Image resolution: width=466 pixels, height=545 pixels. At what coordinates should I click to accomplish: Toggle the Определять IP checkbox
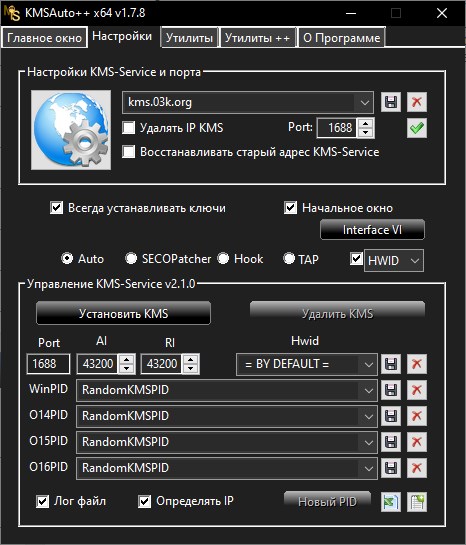pyautogui.click(x=144, y=502)
